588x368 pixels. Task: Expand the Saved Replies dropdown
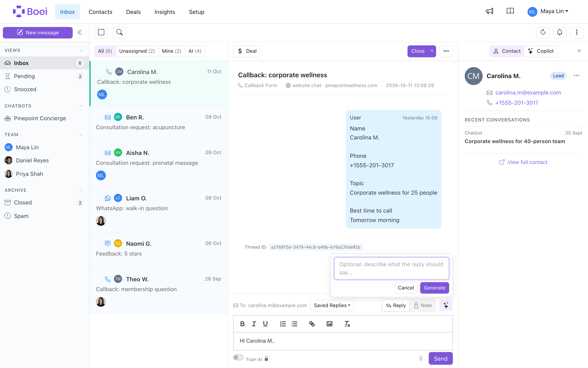pyautogui.click(x=332, y=305)
